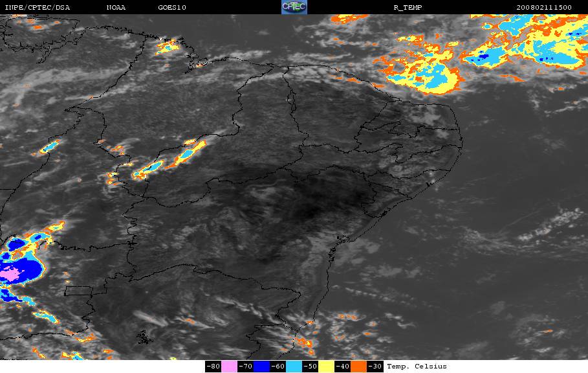
Task: Click the CPTEC logo in the header
Action: (x=294, y=7)
